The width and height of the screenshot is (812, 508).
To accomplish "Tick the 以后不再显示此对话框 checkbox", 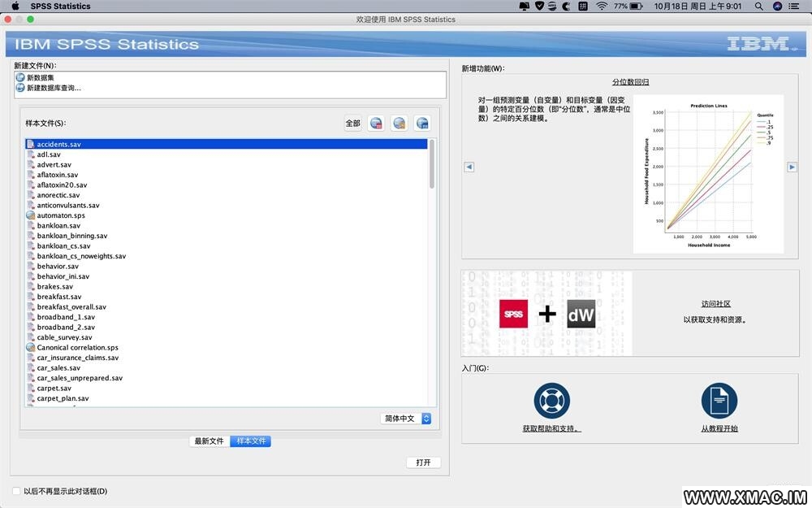I will [x=16, y=491].
